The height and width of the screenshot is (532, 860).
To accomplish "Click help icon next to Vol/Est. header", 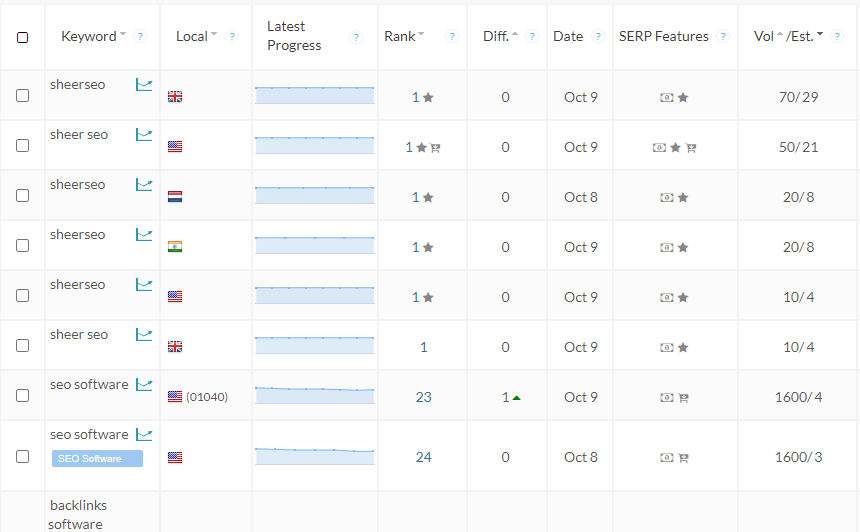I will [837, 36].
